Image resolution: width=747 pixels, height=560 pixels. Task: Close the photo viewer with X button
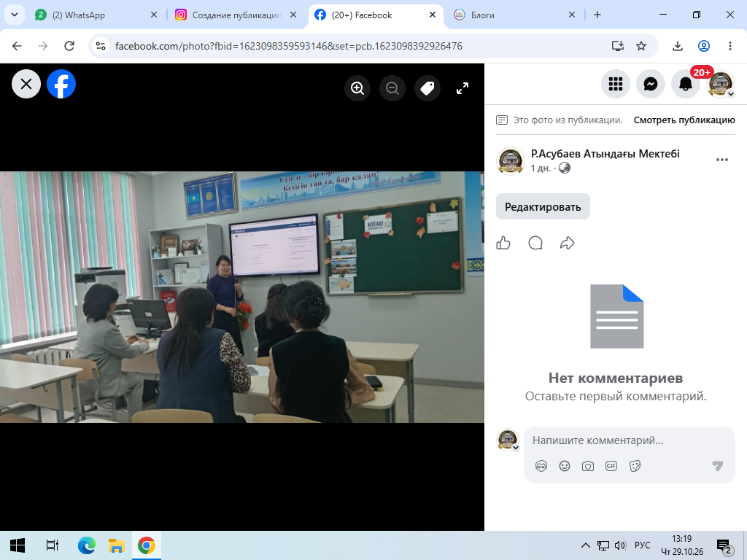click(x=26, y=85)
